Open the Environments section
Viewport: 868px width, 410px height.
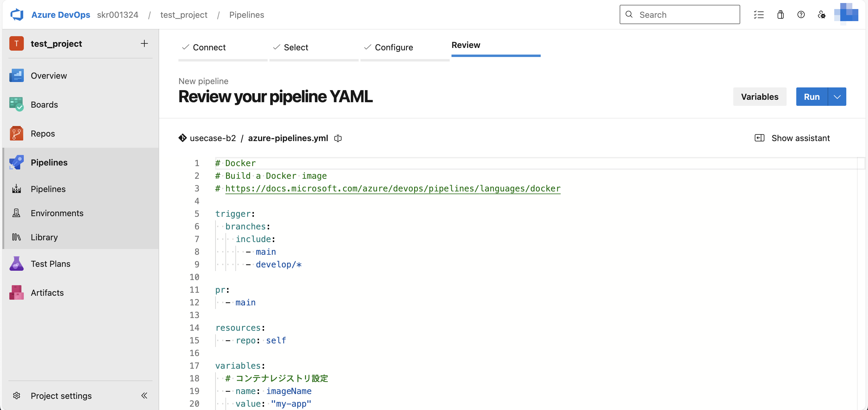click(x=57, y=213)
